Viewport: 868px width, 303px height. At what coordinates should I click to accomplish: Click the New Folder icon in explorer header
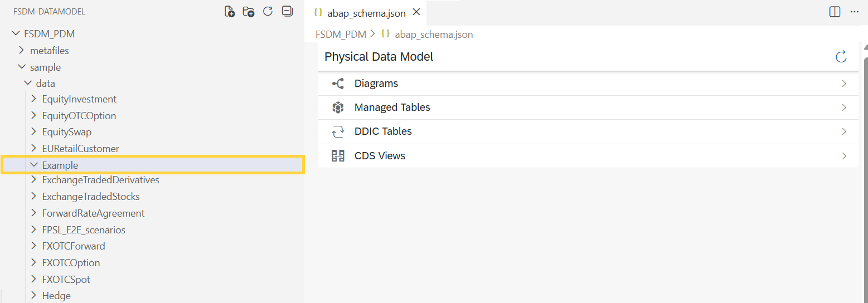coord(249,12)
